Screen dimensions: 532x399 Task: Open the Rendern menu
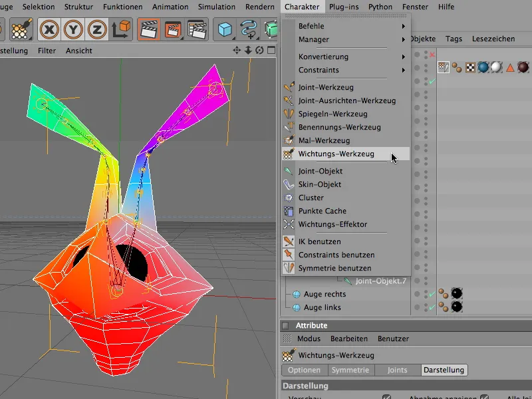click(x=260, y=7)
